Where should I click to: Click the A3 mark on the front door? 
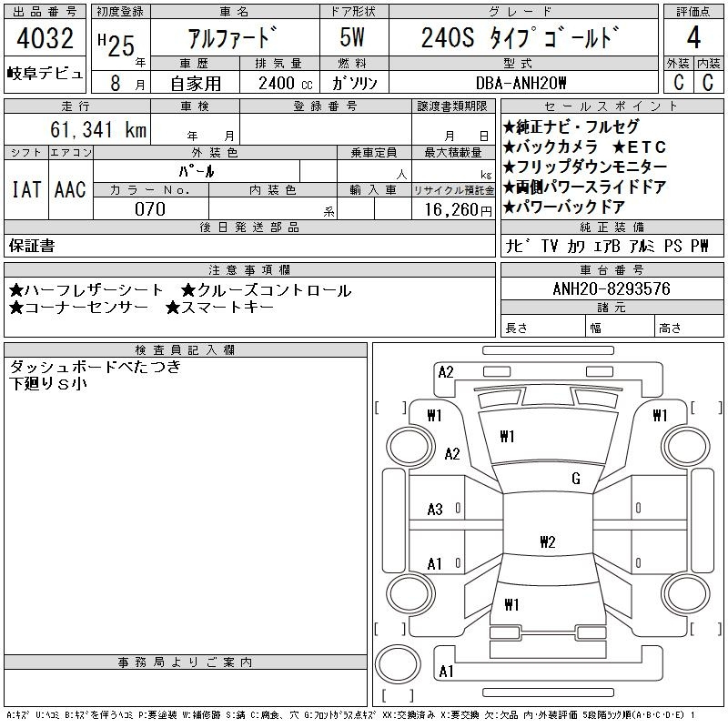click(x=435, y=510)
